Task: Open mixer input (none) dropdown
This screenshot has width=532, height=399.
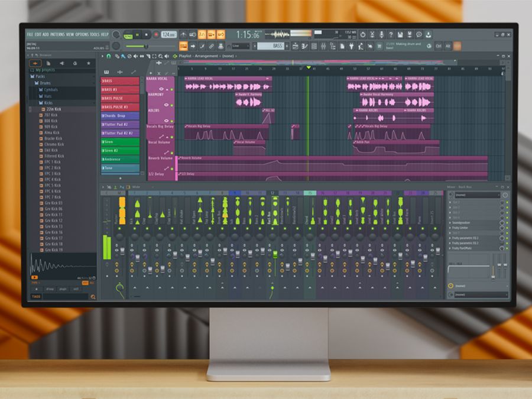Action: coord(476,195)
